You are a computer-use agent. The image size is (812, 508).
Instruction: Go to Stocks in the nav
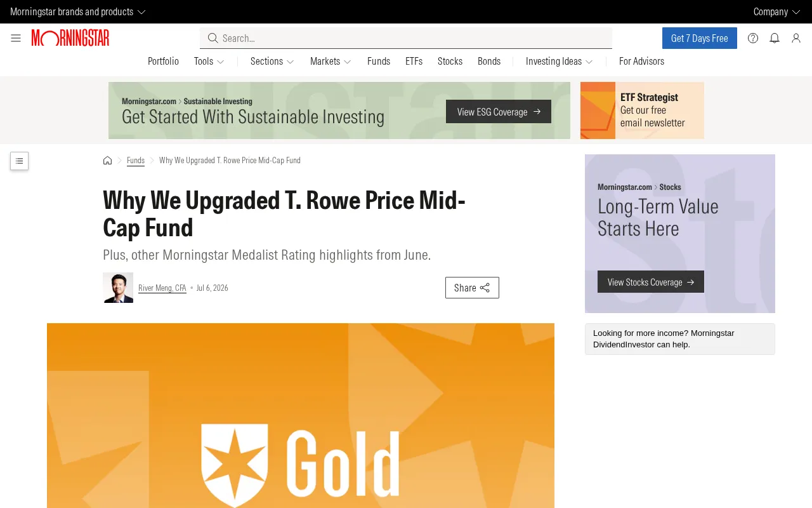coord(450,61)
